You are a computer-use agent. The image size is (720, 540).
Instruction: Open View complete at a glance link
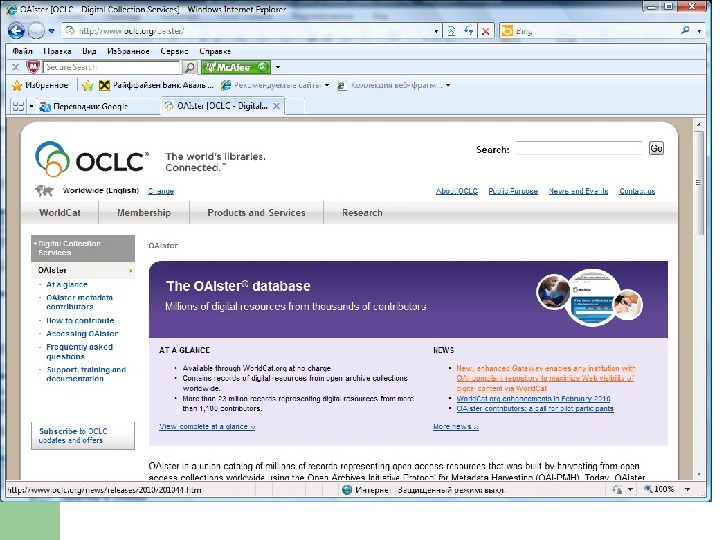tap(207, 427)
